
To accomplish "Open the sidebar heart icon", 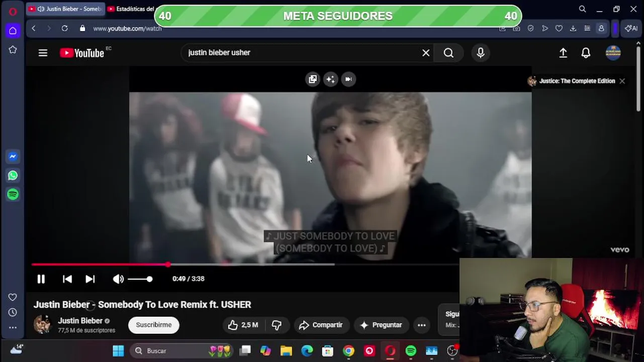I will [13, 297].
